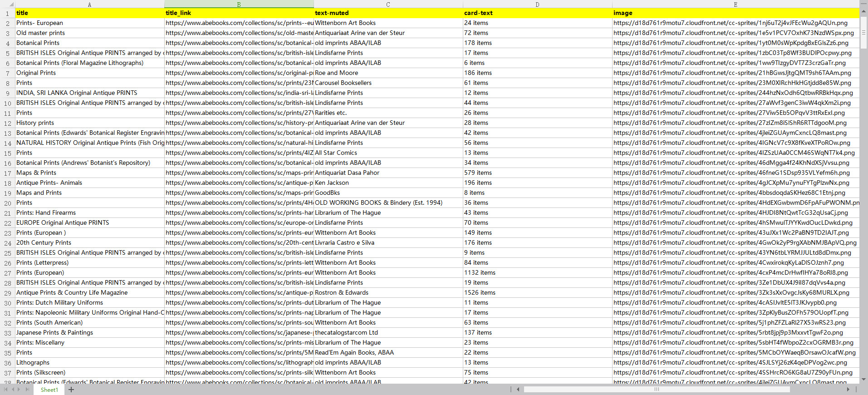This screenshot has height=395, width=868.
Task: Select the 'image' header cell
Action: pyautogui.click(x=736, y=13)
